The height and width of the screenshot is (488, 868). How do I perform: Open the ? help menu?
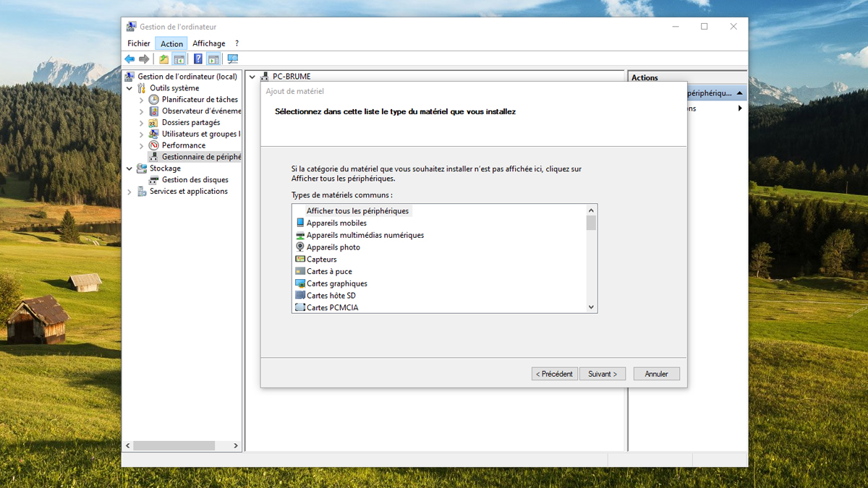[237, 43]
